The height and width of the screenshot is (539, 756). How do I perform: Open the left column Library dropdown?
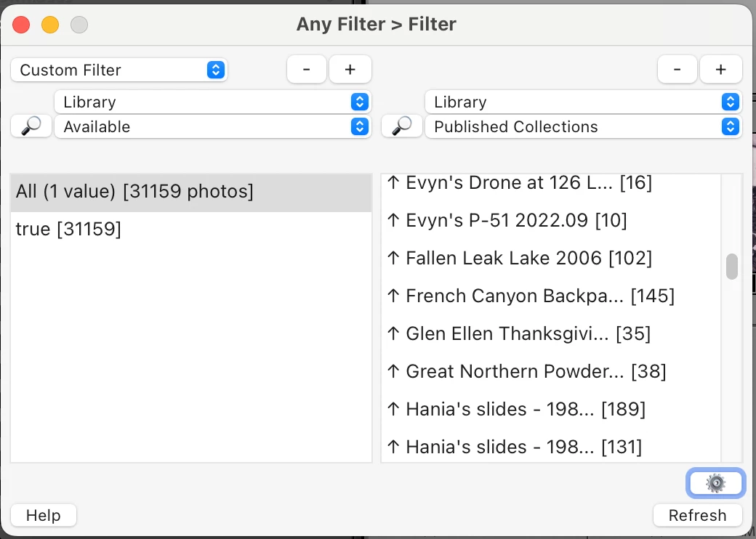(212, 102)
